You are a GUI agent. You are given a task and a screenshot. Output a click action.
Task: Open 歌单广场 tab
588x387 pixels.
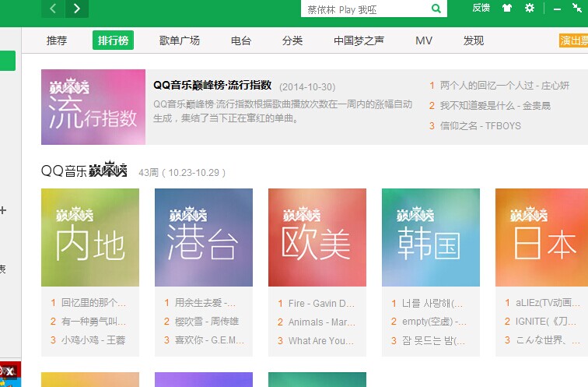[180, 40]
